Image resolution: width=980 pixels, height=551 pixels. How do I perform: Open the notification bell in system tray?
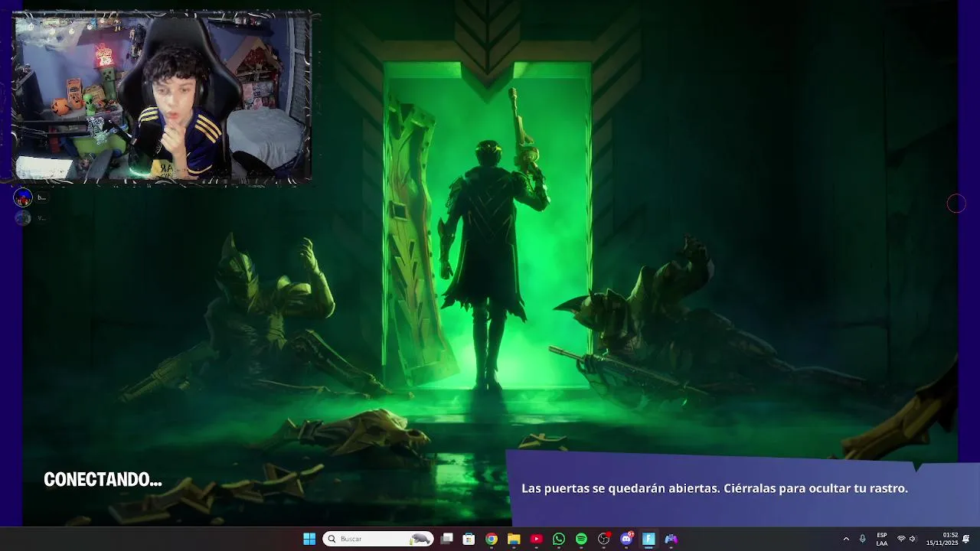point(966,539)
